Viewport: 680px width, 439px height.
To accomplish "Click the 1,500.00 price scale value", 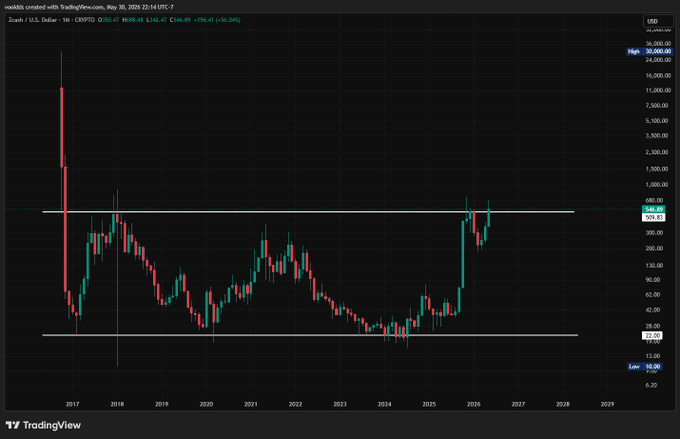I will pyautogui.click(x=657, y=169).
